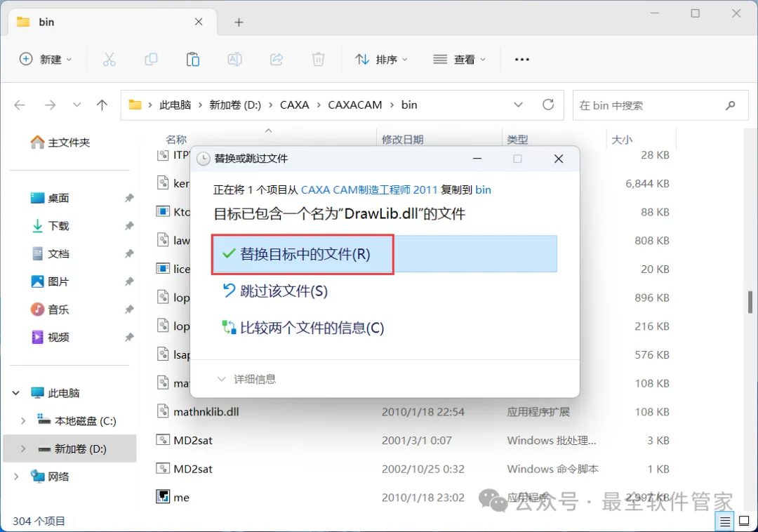Unpin 视频 using its pin icon
Viewport: 758px width, 532px height.
coord(129,338)
